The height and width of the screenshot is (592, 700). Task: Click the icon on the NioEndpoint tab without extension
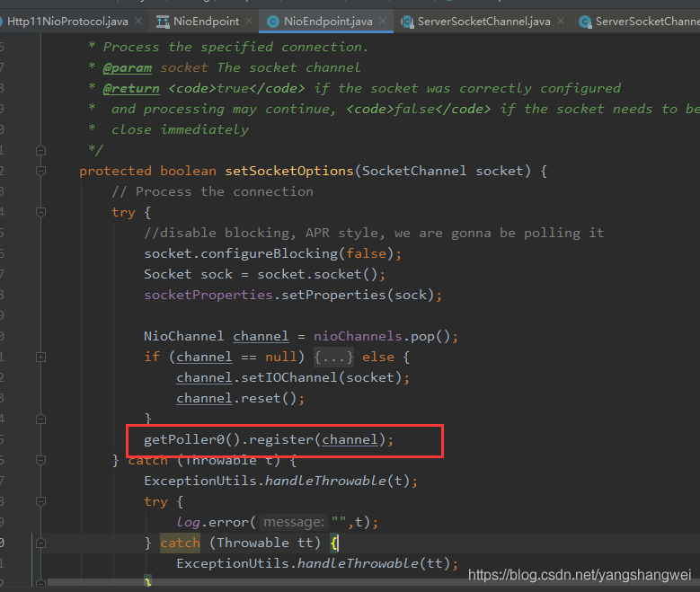[163, 21]
